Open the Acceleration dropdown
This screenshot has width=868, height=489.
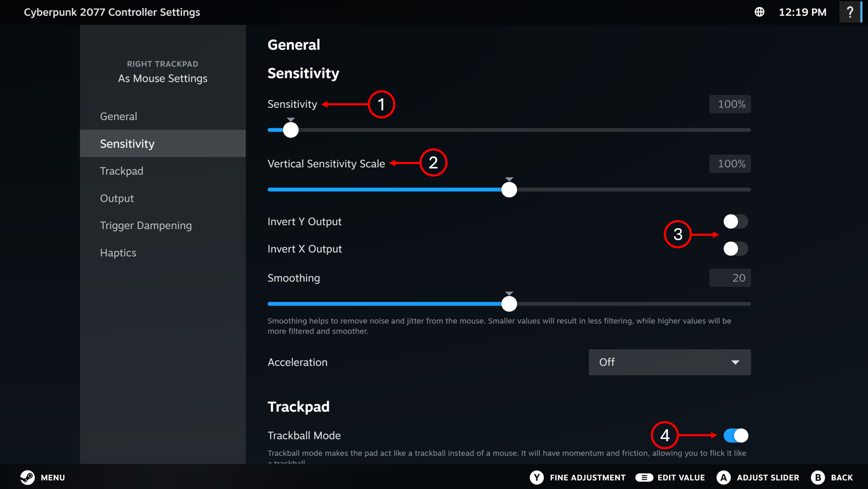670,362
